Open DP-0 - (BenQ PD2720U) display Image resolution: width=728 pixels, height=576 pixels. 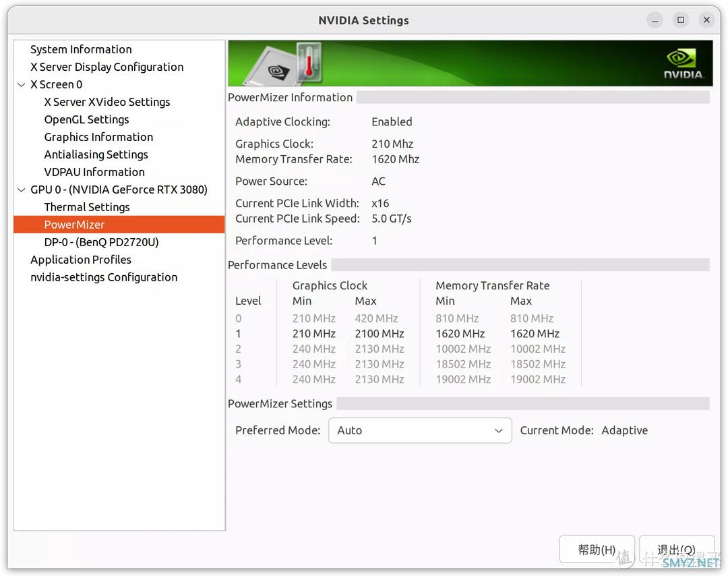101,242
